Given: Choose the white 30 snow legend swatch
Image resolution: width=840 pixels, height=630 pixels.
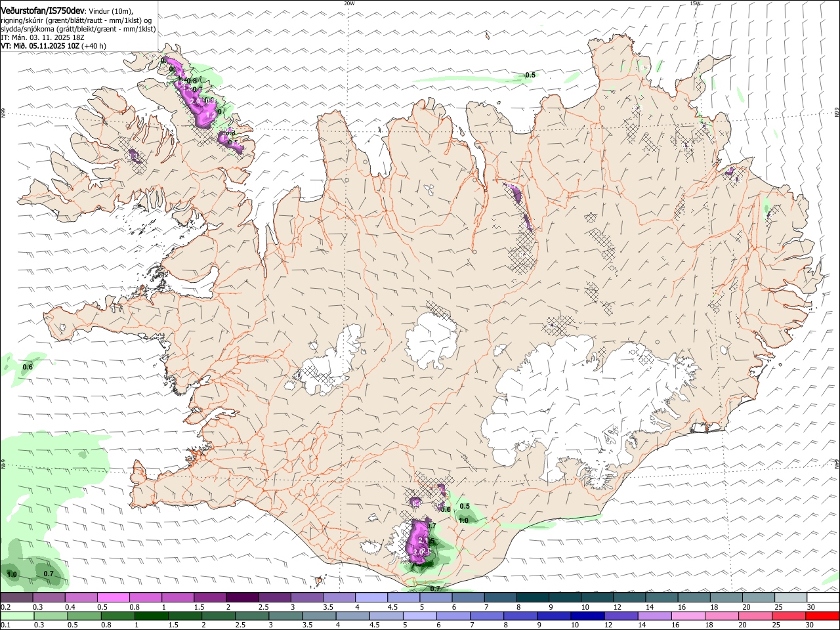Looking at the screenshot, I should tap(822, 597).
